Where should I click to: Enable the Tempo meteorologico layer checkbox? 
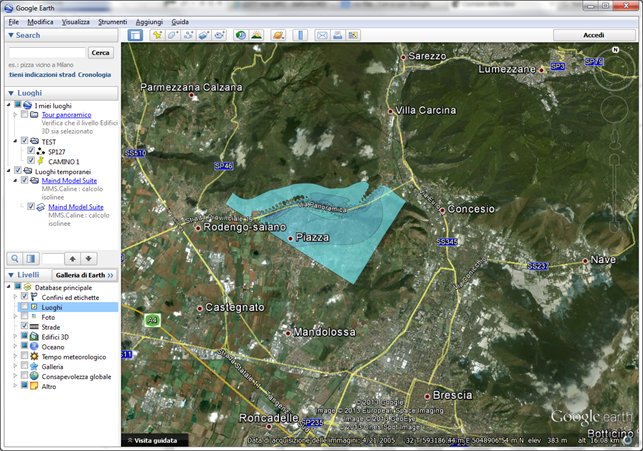(x=24, y=355)
